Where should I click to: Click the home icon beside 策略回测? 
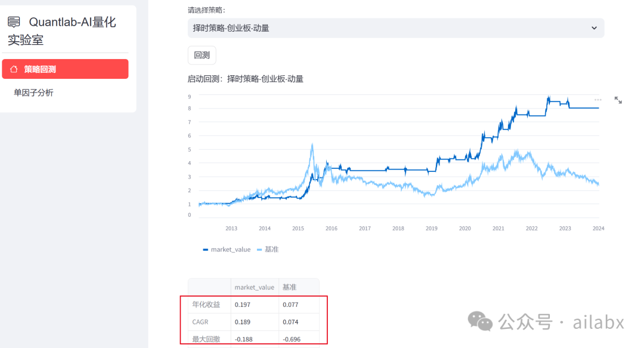(x=14, y=69)
